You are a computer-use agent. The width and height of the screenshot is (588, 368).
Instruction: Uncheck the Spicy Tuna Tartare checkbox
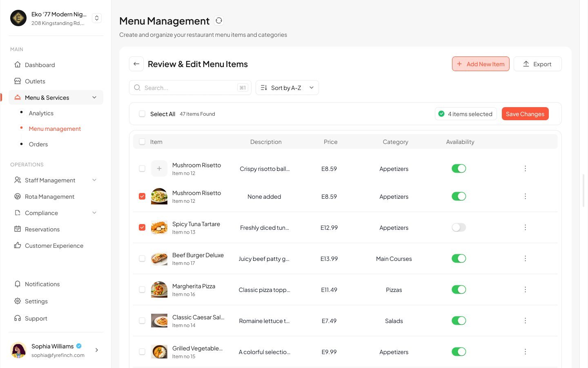(x=142, y=227)
